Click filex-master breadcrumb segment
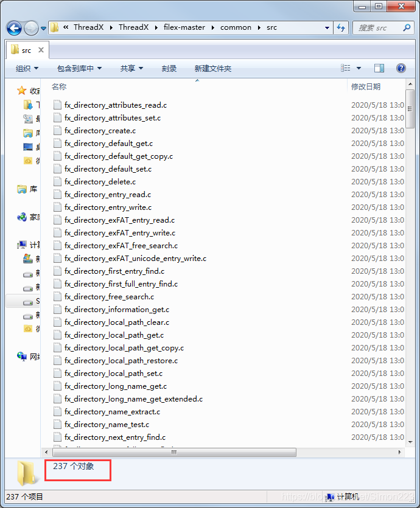The image size is (420, 508). point(184,27)
